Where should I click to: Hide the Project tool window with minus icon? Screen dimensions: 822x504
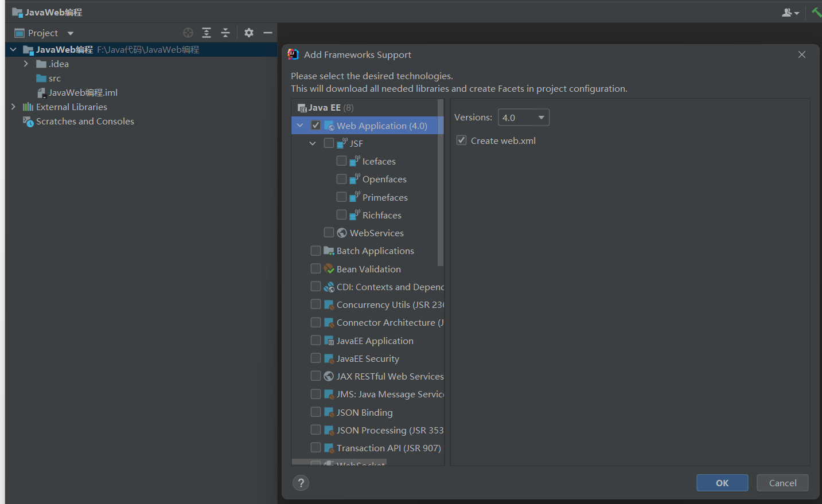[267, 33]
